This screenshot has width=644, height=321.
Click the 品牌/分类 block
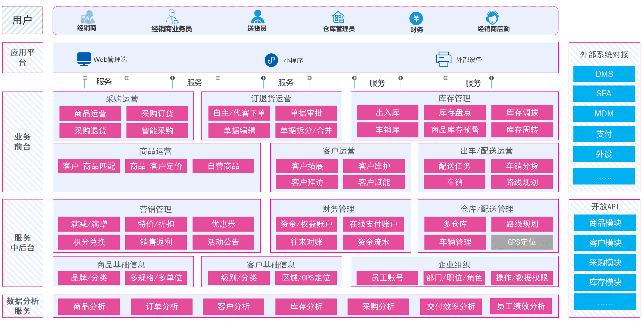point(89,278)
